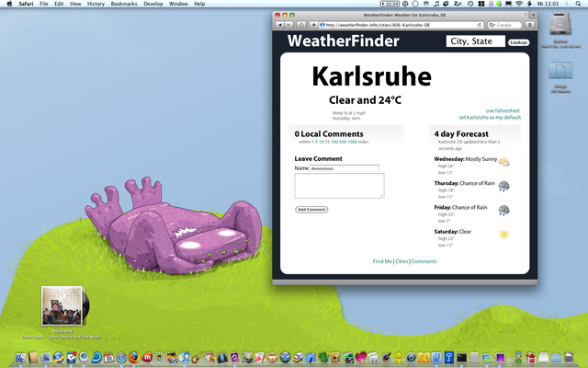Viewport: 588px width, 368px height.
Task: Open the folder icon on the desktop
Action: (560, 70)
